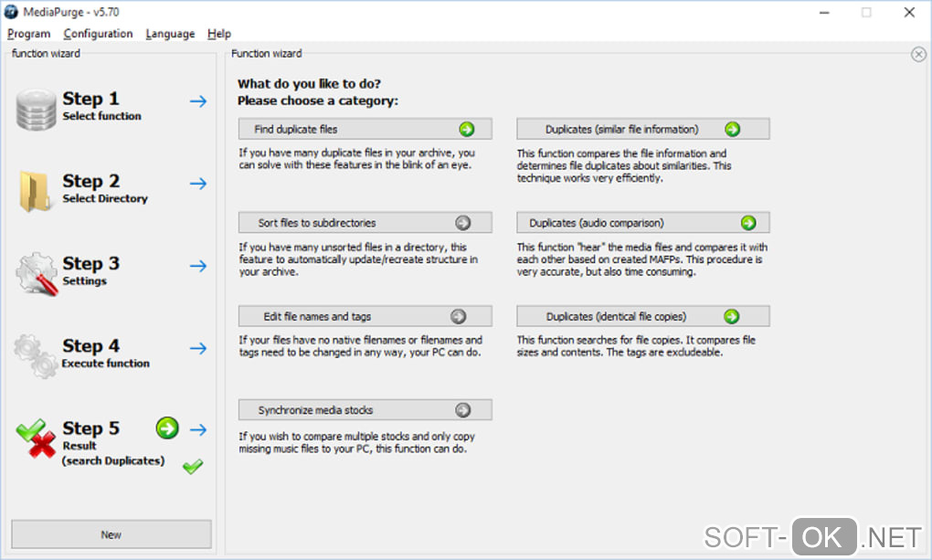Click the Step 3 settings tools icon
Image resolution: width=932 pixels, height=560 pixels.
(x=37, y=273)
